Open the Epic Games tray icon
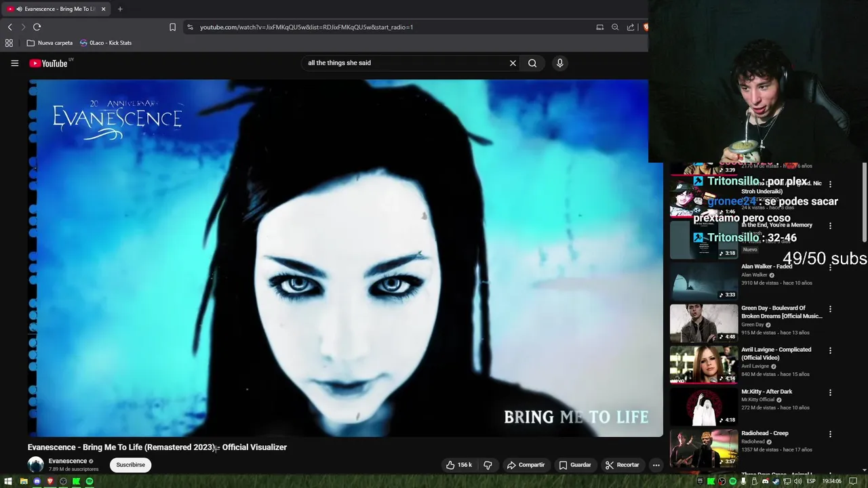 pos(700,481)
